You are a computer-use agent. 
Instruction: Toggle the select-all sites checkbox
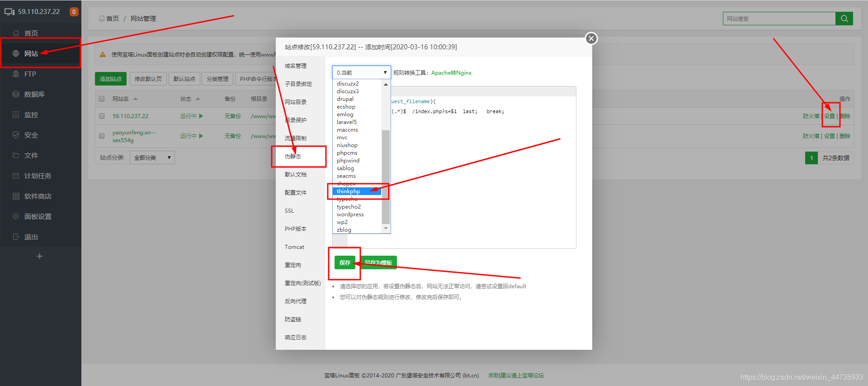(102, 99)
